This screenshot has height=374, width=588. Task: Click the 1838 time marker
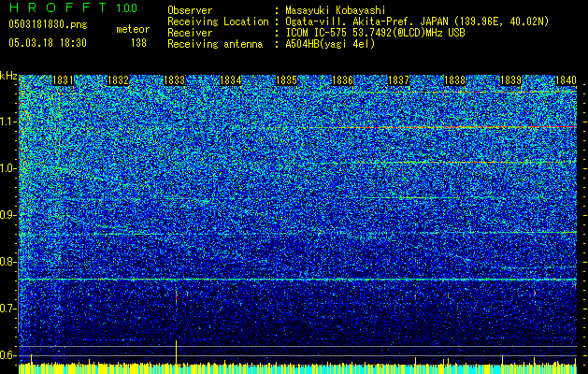[x=454, y=80]
